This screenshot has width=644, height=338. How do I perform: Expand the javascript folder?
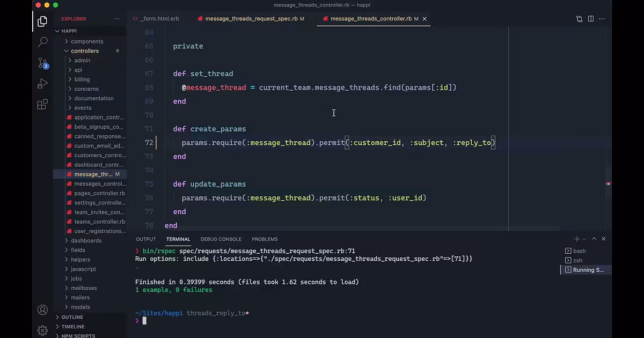point(83,269)
